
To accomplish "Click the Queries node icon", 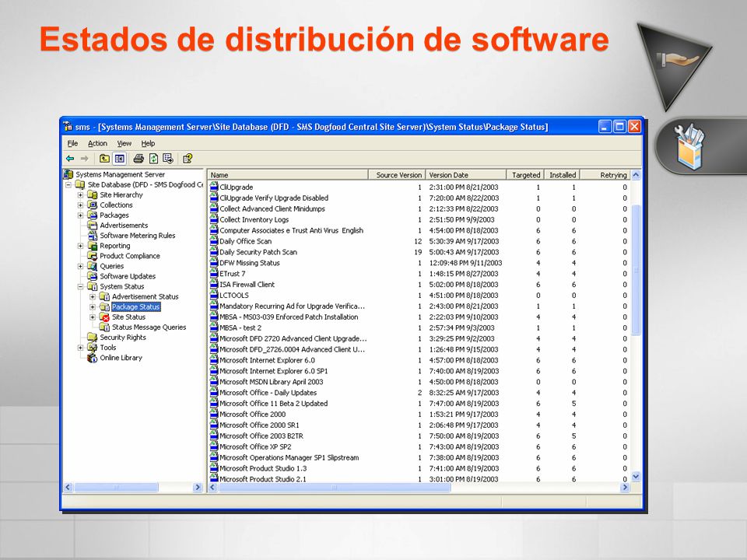I will pos(93,266).
